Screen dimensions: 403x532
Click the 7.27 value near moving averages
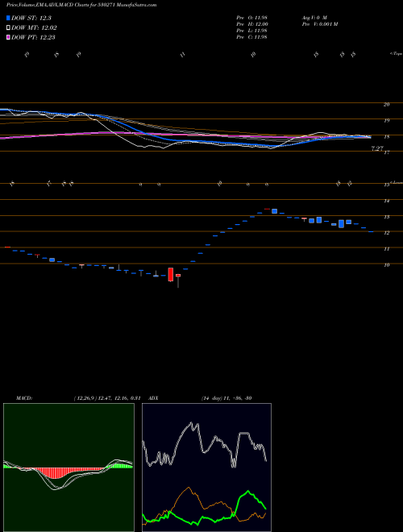(377, 148)
